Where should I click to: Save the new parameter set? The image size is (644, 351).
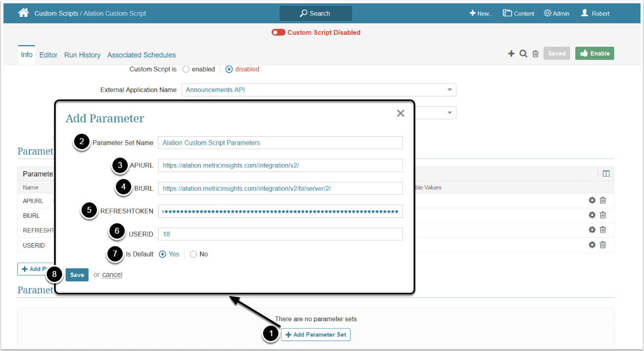[x=77, y=275]
